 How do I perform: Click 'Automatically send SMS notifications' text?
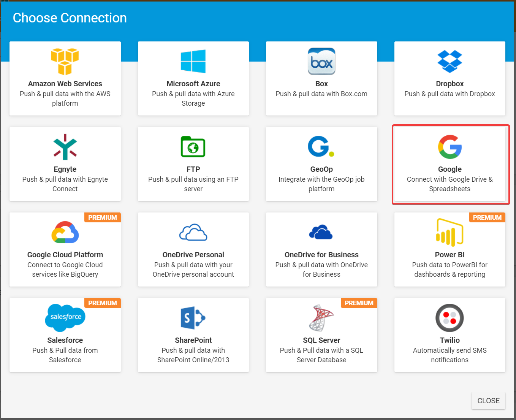coord(450,355)
